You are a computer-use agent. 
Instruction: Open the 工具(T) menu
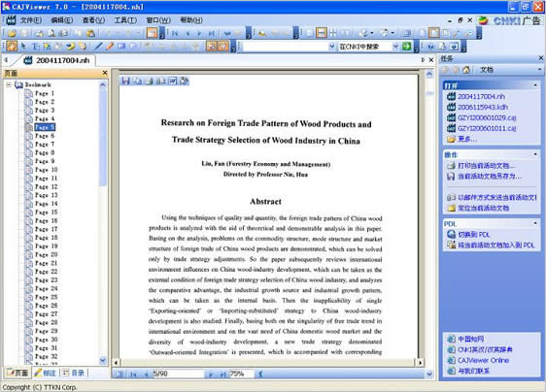click(x=125, y=20)
